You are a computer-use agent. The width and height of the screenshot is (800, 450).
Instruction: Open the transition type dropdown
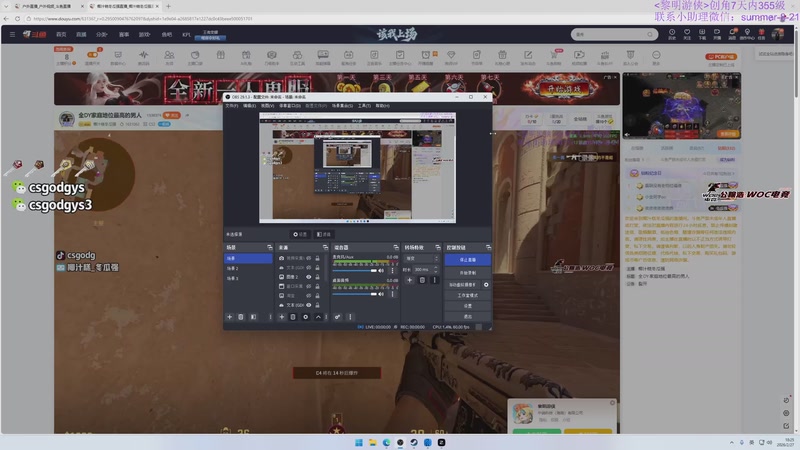pos(421,259)
